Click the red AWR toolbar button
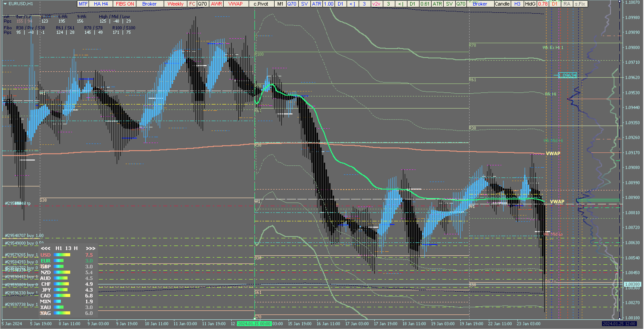The height and width of the screenshot is (329, 644). tap(216, 4)
